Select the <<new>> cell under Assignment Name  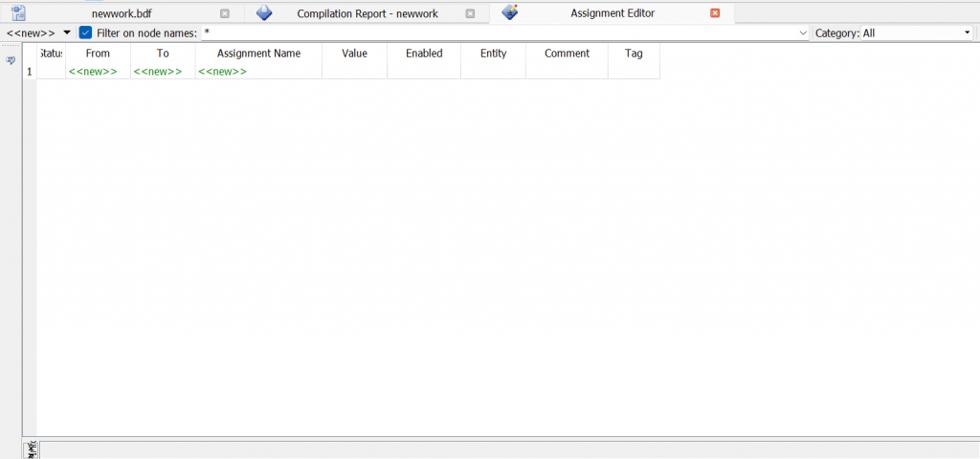(x=258, y=71)
